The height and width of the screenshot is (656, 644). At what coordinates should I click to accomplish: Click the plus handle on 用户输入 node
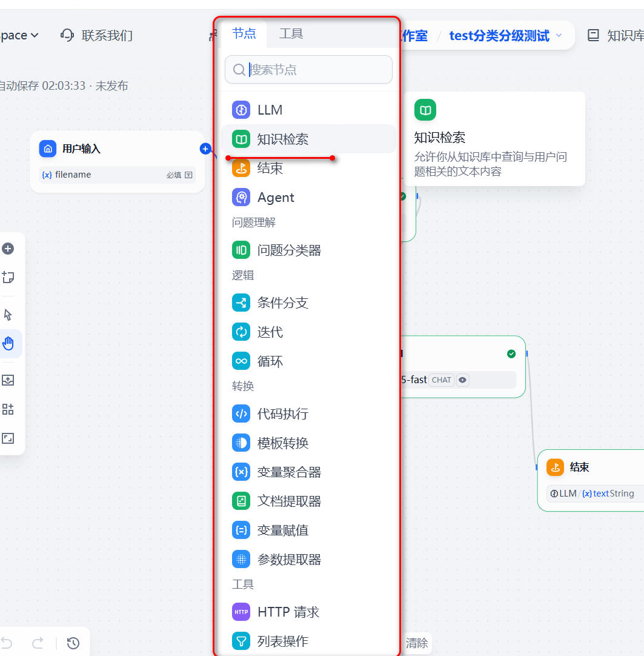tap(205, 149)
